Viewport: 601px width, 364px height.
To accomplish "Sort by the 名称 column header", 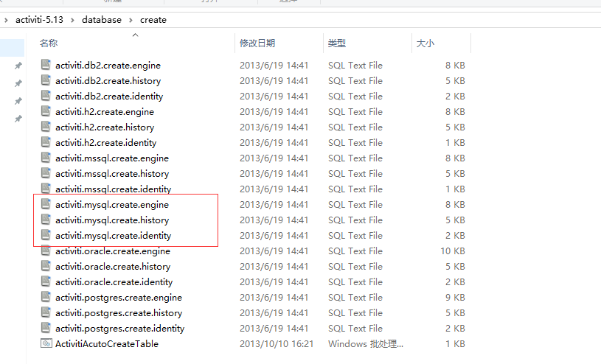I will click(49, 43).
